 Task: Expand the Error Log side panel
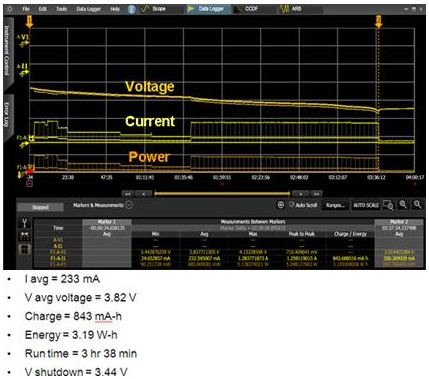point(7,114)
